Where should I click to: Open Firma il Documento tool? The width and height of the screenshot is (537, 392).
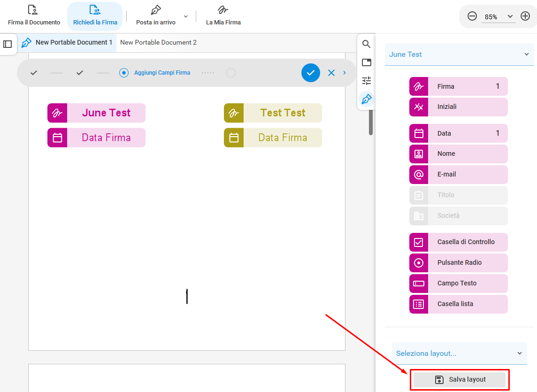pyautogui.click(x=34, y=16)
